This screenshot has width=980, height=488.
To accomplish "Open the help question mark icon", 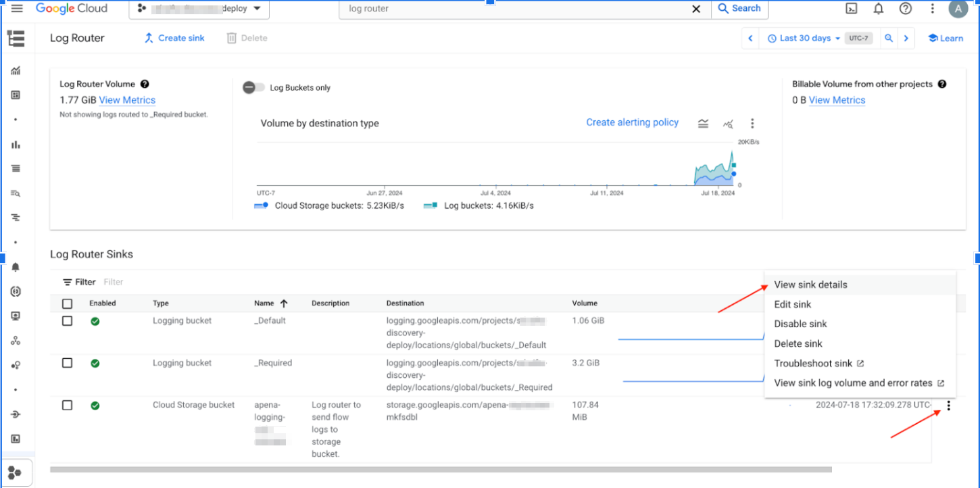I will point(906,9).
